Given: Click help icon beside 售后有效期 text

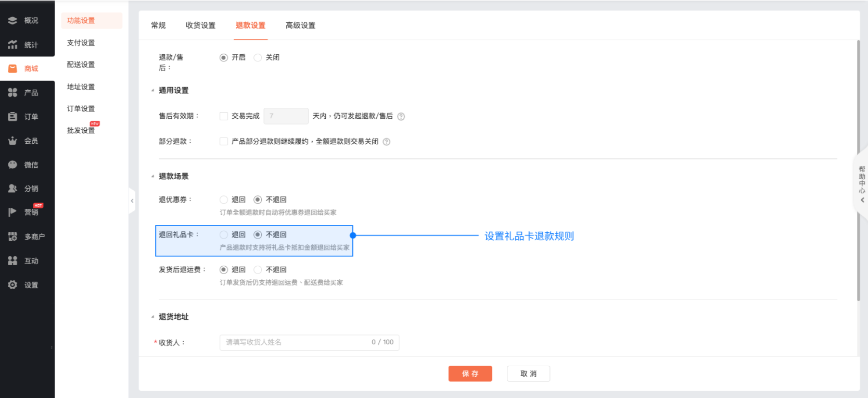Looking at the screenshot, I should click(401, 117).
